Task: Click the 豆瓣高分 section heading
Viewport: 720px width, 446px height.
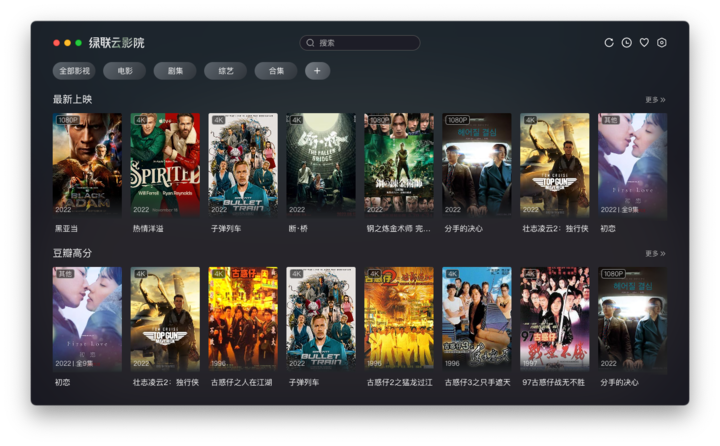Action: click(72, 253)
